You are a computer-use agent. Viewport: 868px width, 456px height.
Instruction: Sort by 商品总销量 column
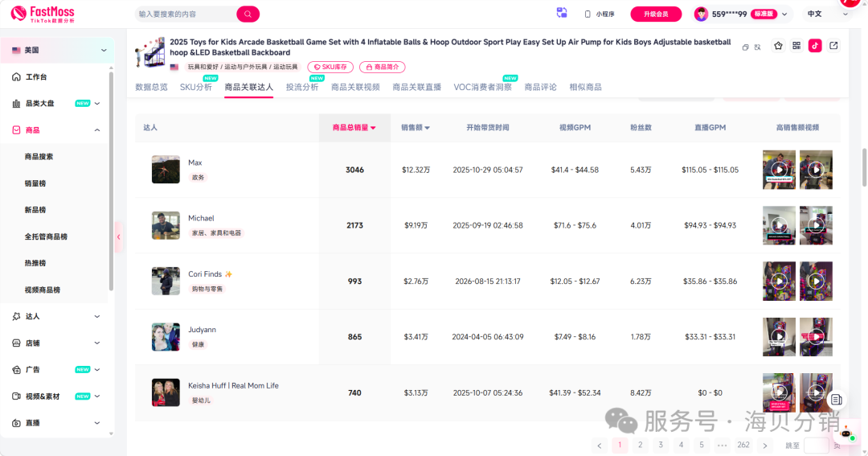[354, 127]
